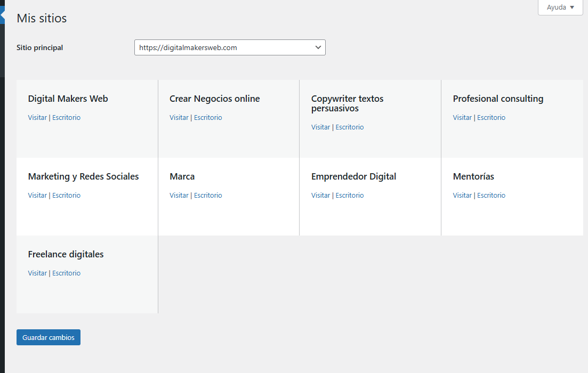Expand the Sitio principal dropdown
Screen dimensions: 588x373
230,47
